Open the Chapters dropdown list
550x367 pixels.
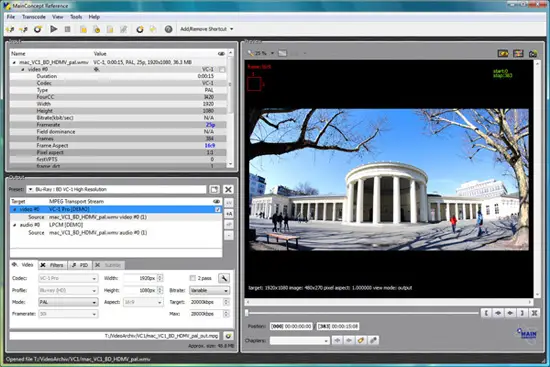(300, 341)
